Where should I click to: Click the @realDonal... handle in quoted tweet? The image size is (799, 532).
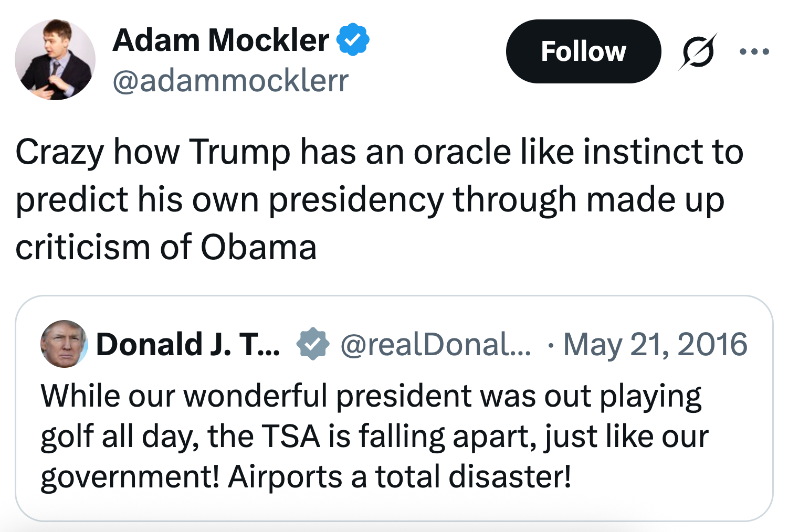pyautogui.click(x=435, y=345)
